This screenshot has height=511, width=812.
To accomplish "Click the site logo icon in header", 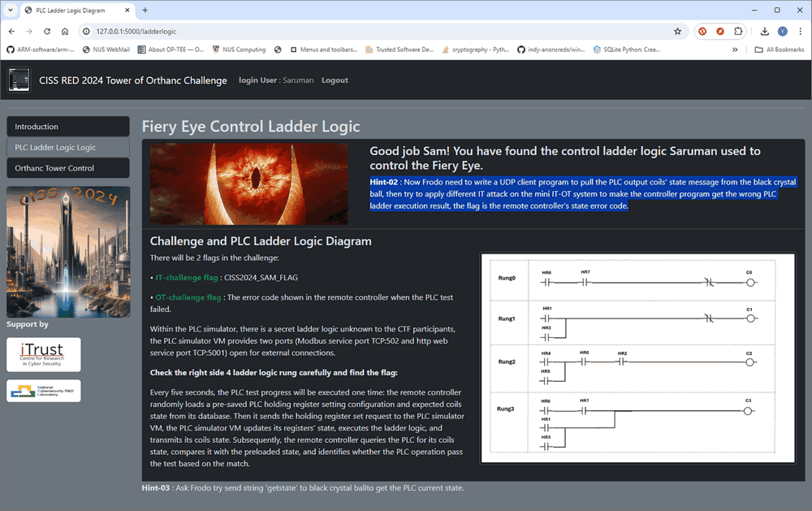I will coord(19,80).
